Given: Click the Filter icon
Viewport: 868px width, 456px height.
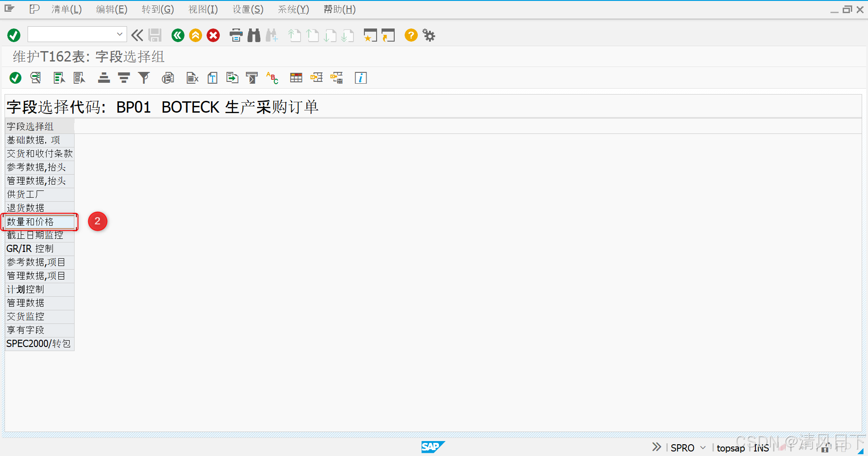Looking at the screenshot, I should click(x=144, y=77).
